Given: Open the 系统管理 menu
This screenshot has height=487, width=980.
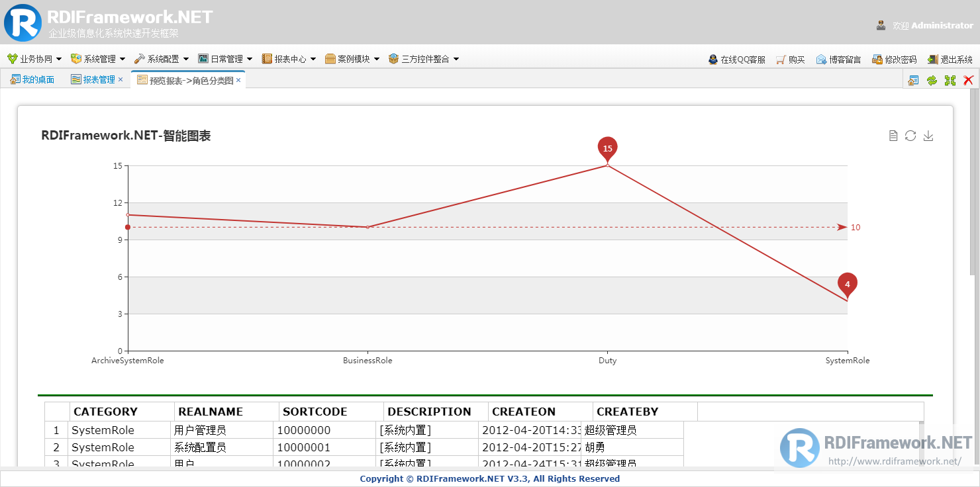Looking at the screenshot, I should [98, 59].
